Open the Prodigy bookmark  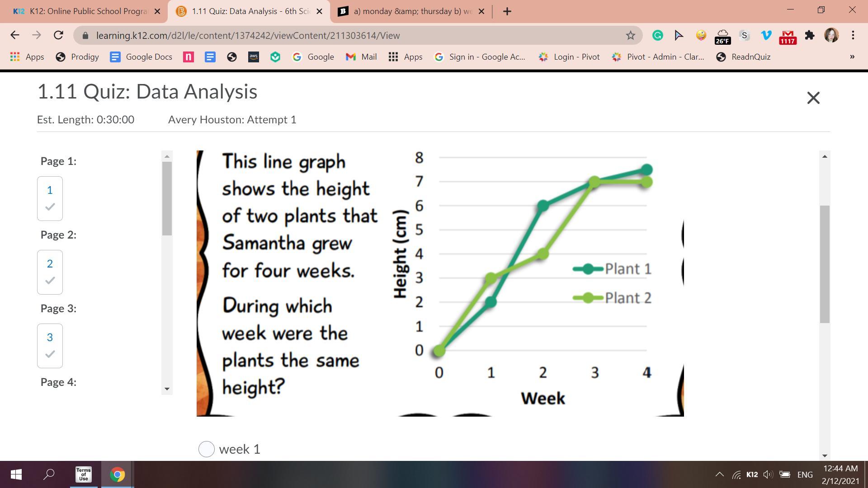[x=77, y=57]
